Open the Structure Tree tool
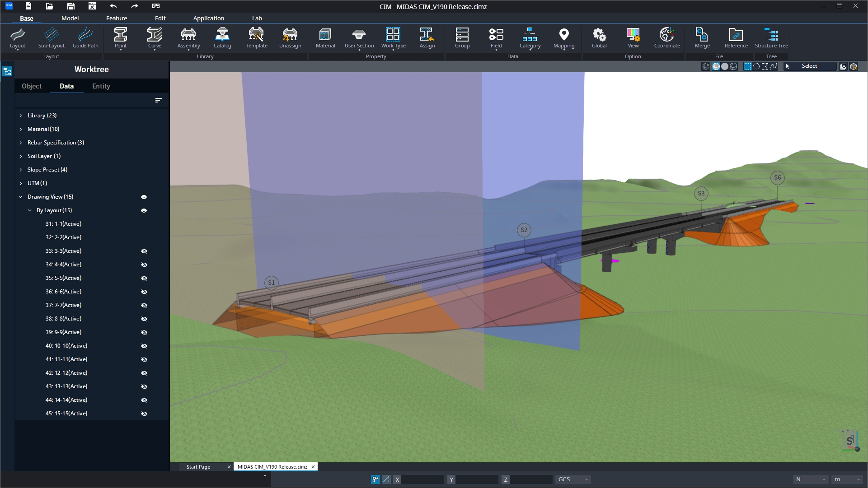 771,38
